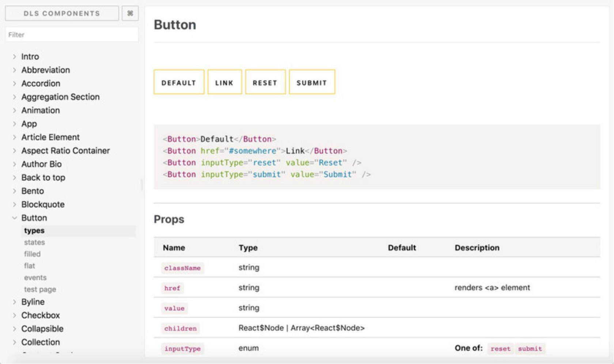Select the filled story under Button
The image size is (614, 364).
(32, 254)
